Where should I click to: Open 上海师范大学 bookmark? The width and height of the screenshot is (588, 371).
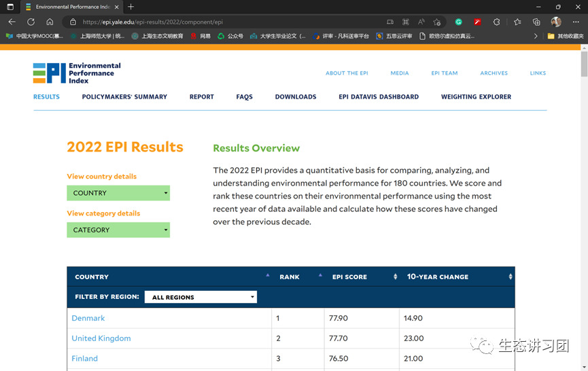(x=97, y=36)
